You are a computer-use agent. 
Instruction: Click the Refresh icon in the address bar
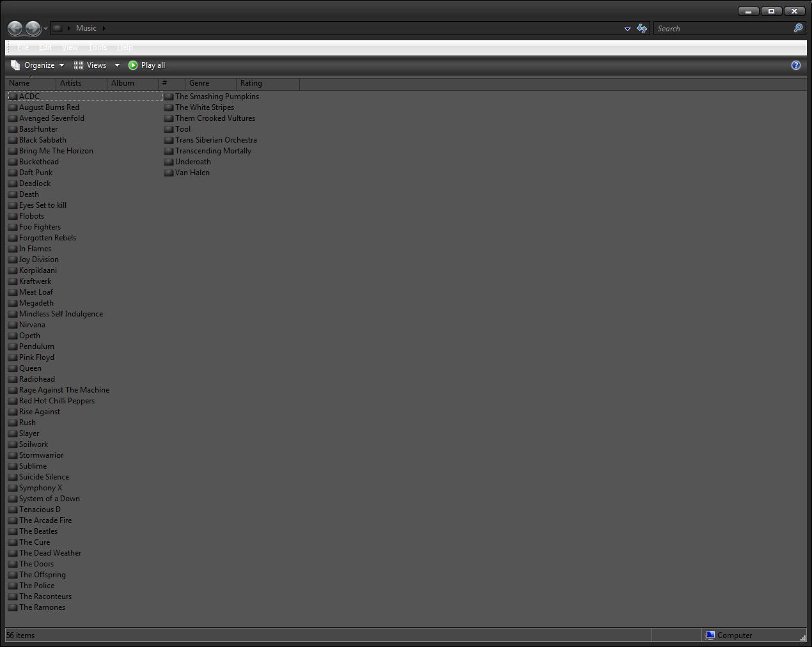[x=642, y=28]
